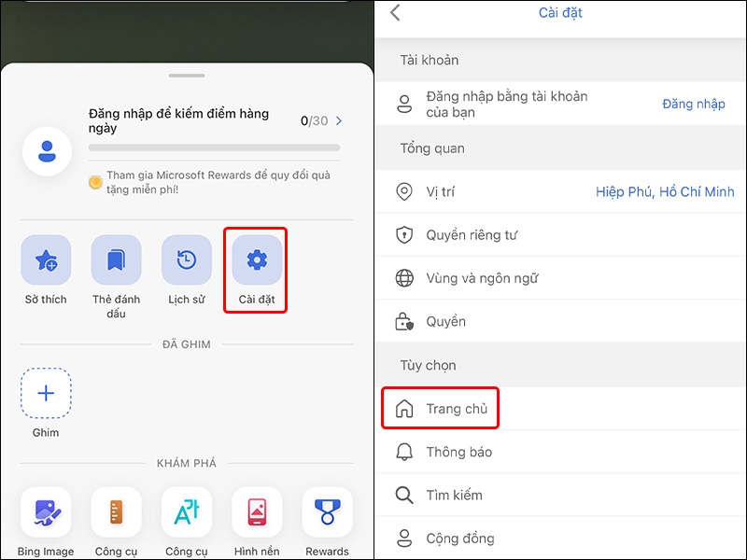Open the Rewards medal icon
This screenshot has height=560, width=747.
pyautogui.click(x=328, y=511)
